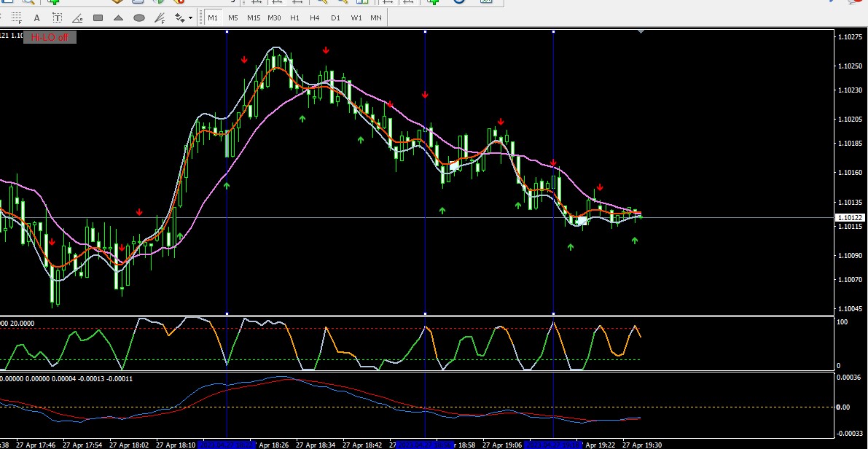Click the 27 Apr 19:06 time label

502,445
